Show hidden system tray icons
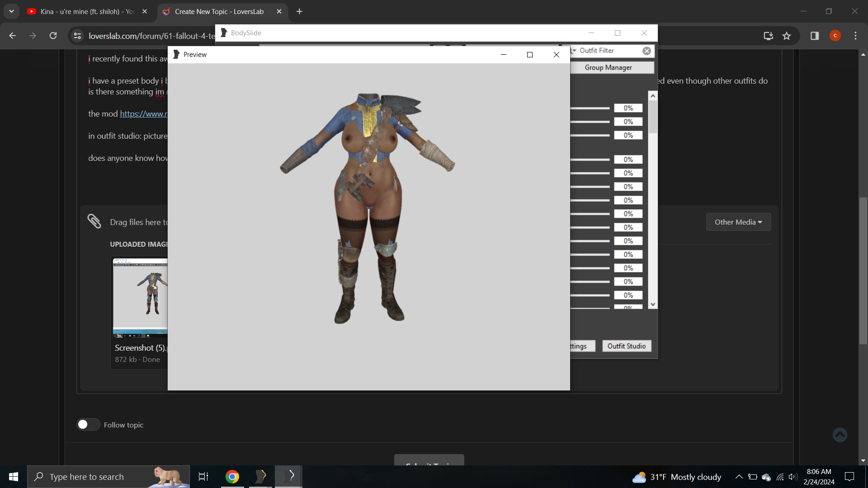This screenshot has width=868, height=488. pos(739,477)
